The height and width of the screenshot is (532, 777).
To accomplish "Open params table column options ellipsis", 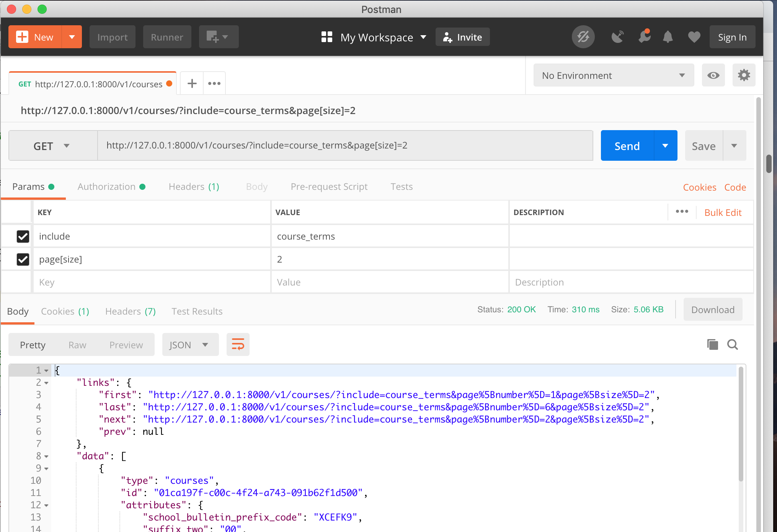I will tap(682, 212).
